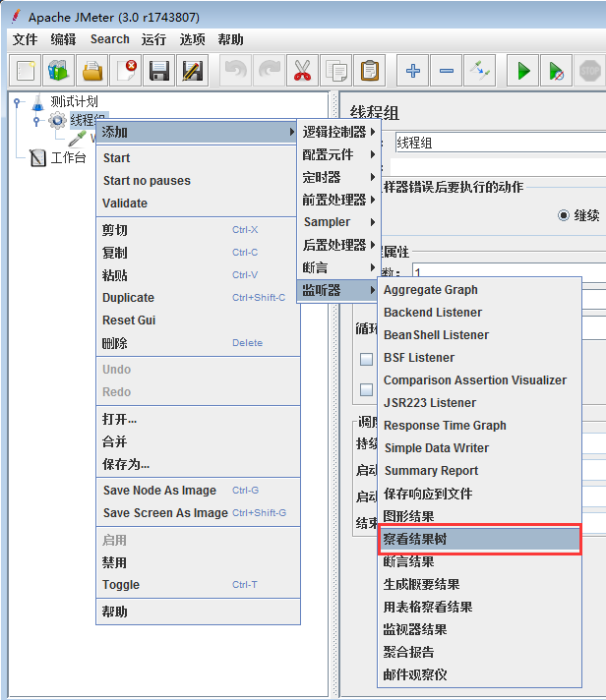
Task: Click the sampler pipette icon in tree
Action: click(x=77, y=139)
